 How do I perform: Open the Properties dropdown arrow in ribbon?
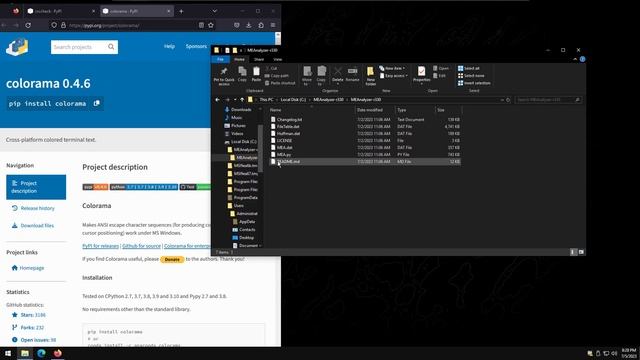pos(422,84)
